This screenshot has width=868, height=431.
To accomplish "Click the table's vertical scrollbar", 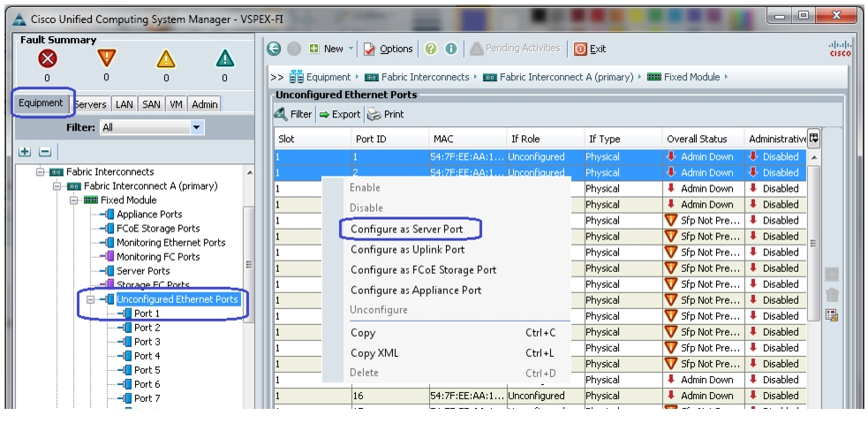I will coord(813,243).
